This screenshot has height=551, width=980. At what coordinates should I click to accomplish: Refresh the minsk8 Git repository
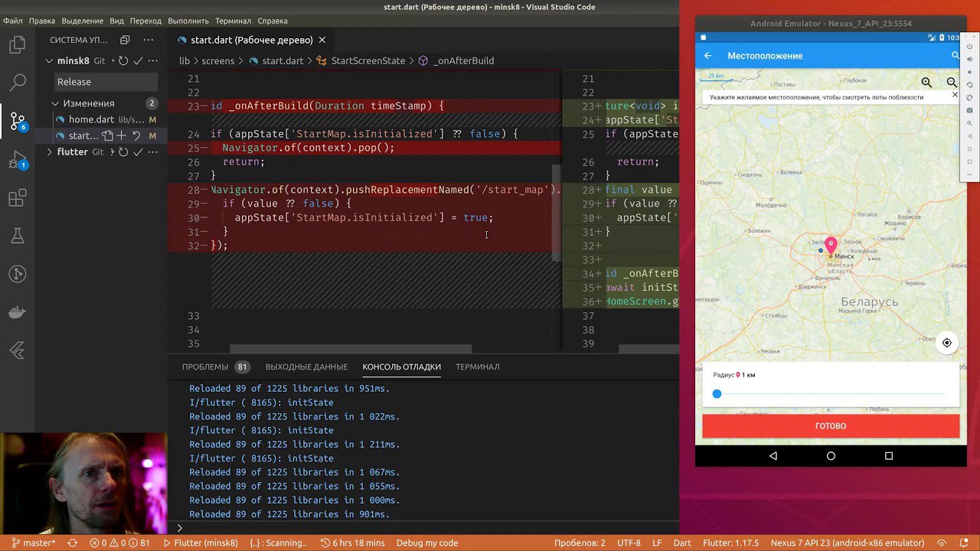122,60
